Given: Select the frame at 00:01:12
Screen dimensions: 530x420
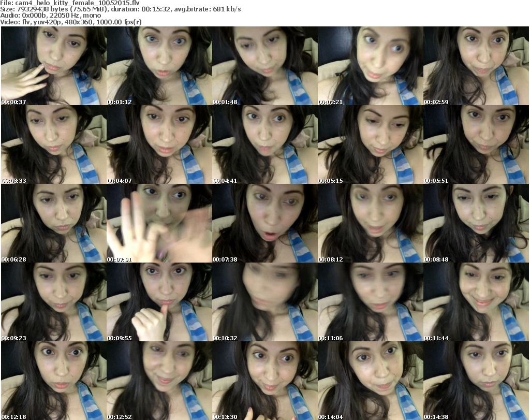Looking at the screenshot, I should (159, 66).
